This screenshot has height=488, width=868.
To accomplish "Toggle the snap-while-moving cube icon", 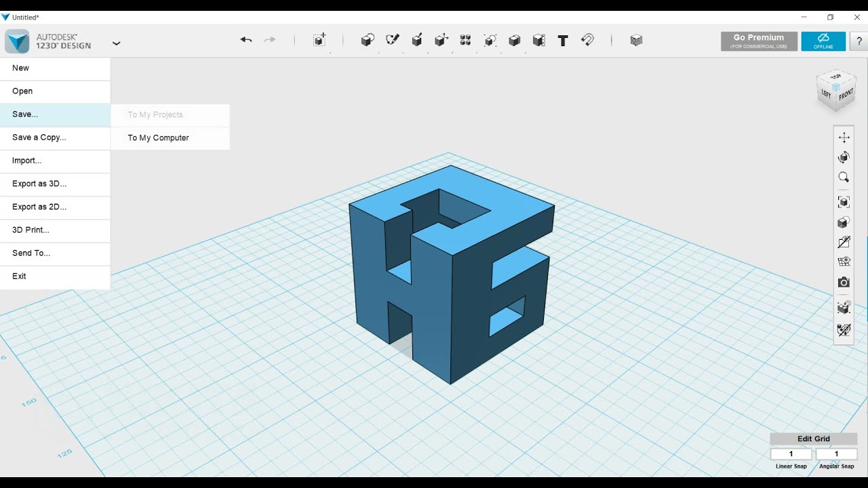I will [x=844, y=307].
